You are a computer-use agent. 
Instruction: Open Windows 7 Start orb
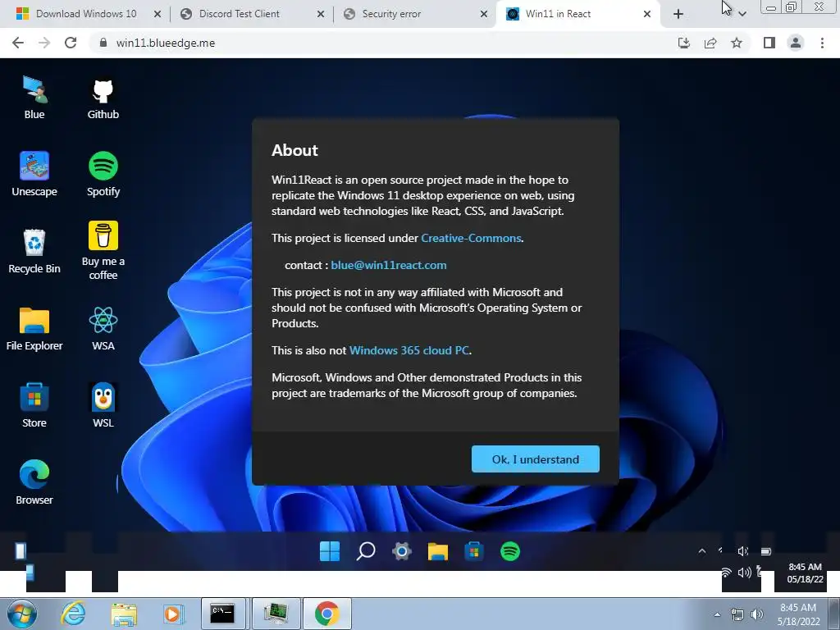pos(22,614)
